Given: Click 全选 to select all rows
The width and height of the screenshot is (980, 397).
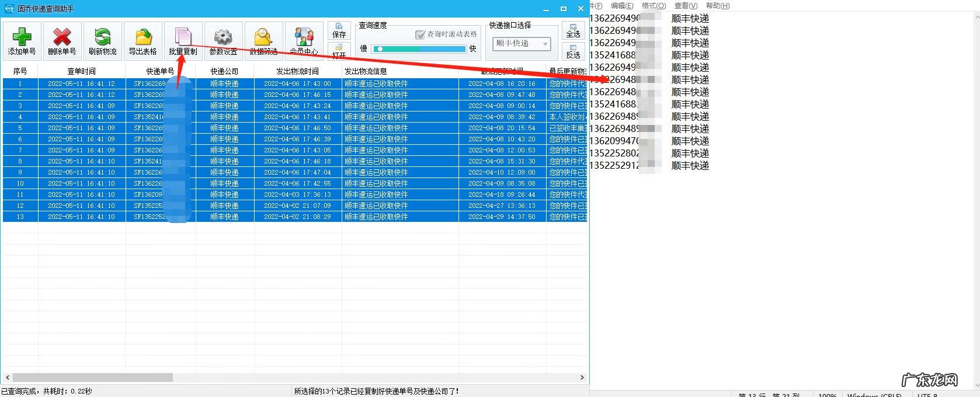Looking at the screenshot, I should click(x=573, y=31).
